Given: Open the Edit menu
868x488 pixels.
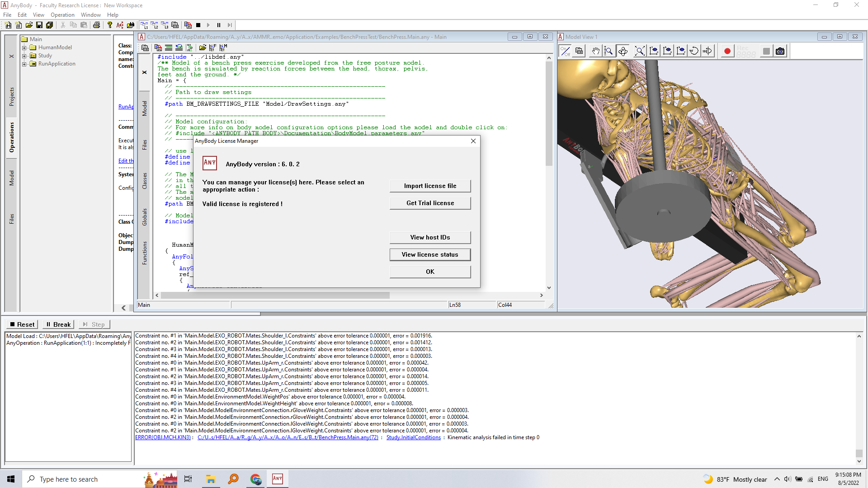Looking at the screenshot, I should 22,15.
